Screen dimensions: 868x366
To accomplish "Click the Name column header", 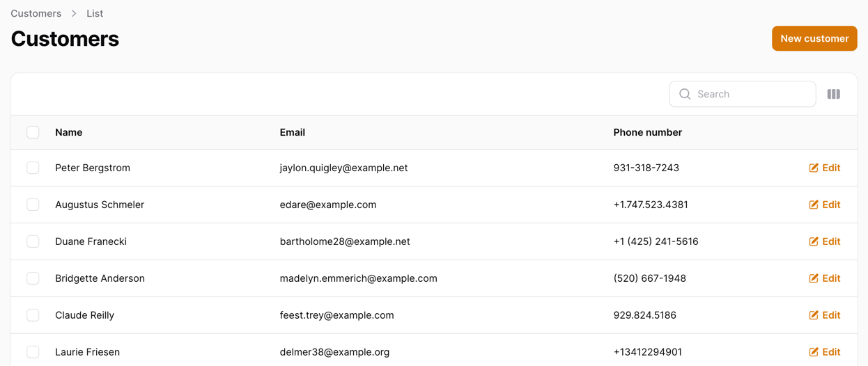I will (69, 132).
